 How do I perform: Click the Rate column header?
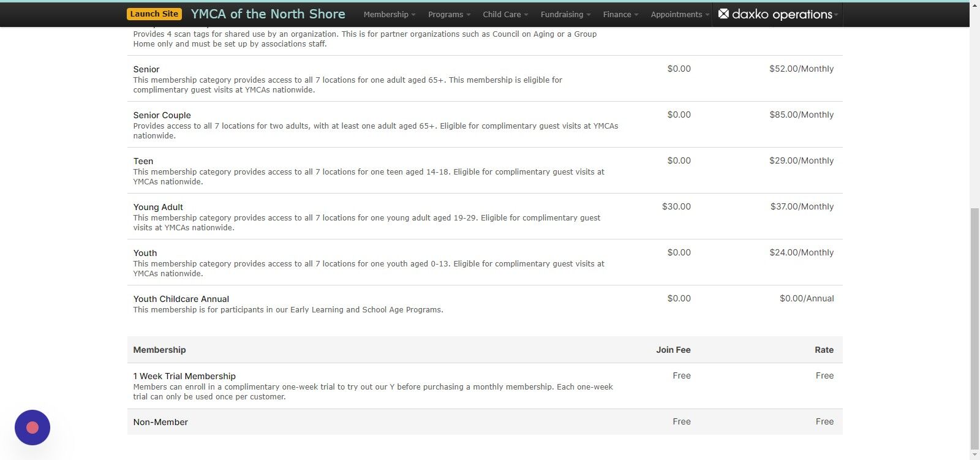(824, 350)
